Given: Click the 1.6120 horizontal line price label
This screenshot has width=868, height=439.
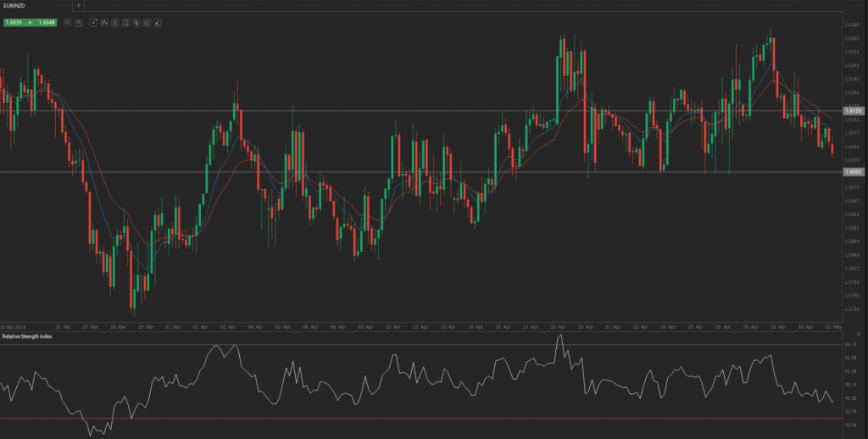Looking at the screenshot, I should [854, 111].
